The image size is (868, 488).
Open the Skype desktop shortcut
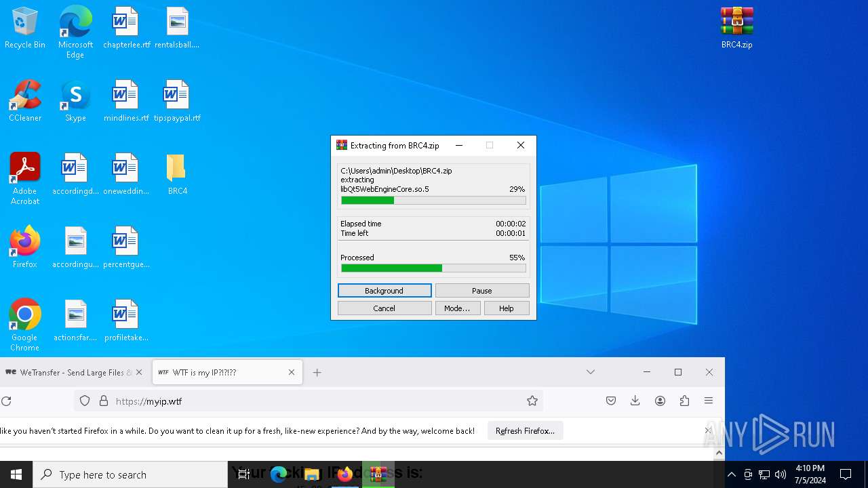[x=75, y=102]
